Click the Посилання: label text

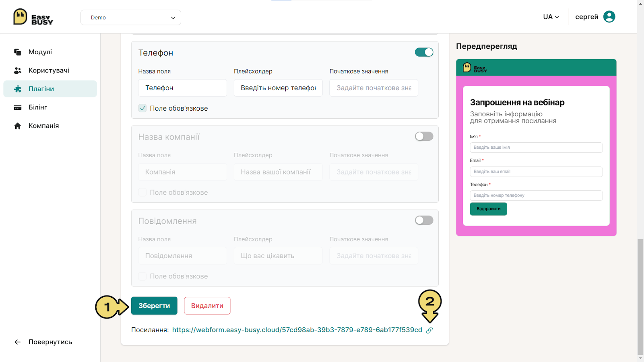pyautogui.click(x=150, y=330)
